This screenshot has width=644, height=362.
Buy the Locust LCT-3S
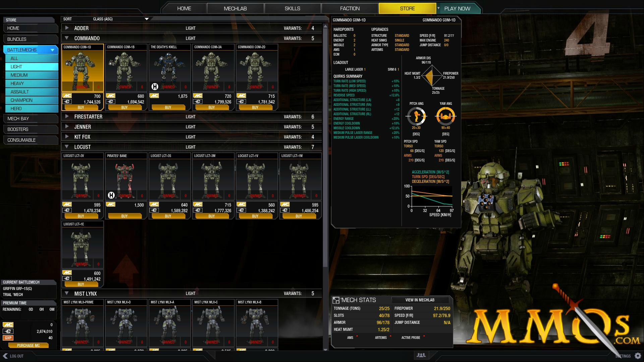(x=168, y=216)
